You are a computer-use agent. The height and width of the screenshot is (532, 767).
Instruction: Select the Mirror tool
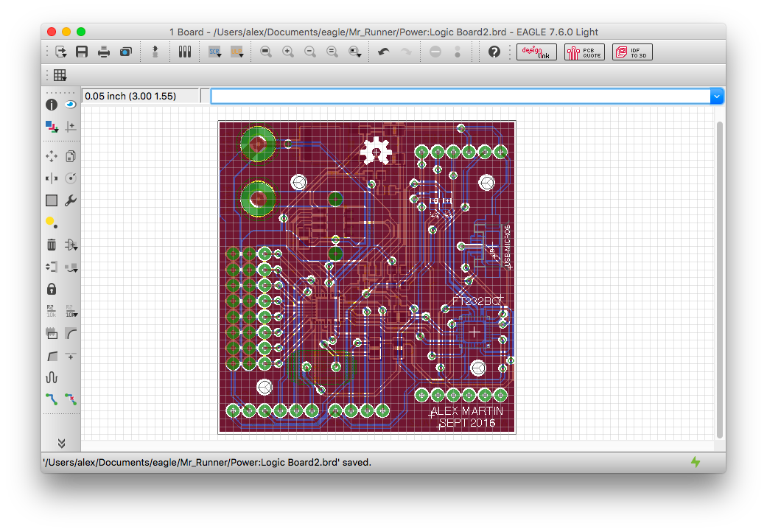pos(52,178)
